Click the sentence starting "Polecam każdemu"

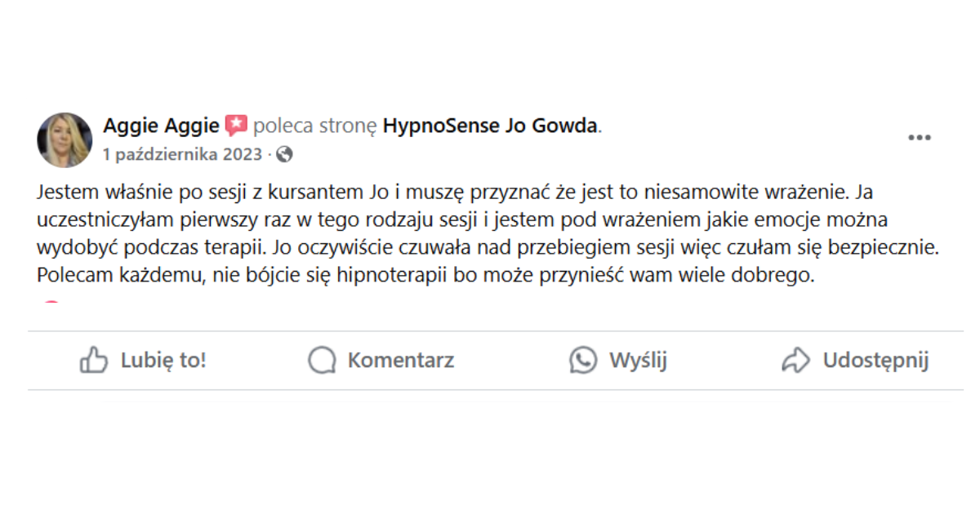tap(425, 275)
